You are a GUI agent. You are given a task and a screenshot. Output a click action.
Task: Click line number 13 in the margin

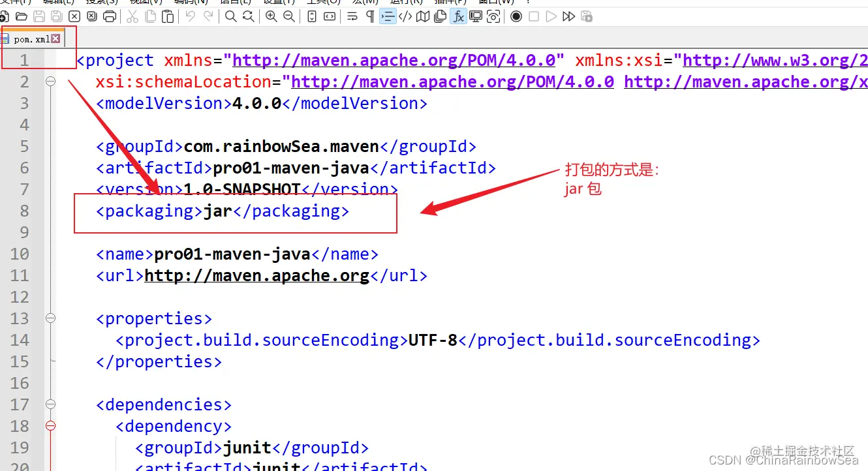(x=20, y=318)
